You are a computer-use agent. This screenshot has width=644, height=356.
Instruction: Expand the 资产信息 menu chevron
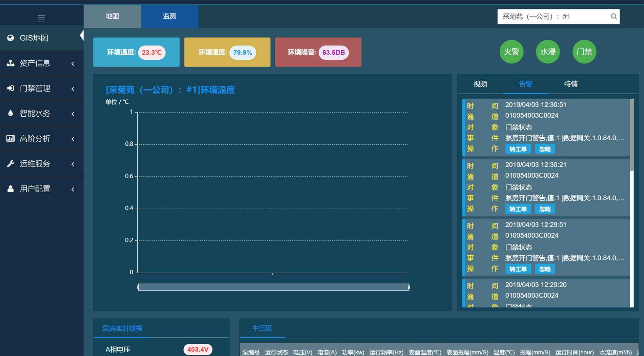point(73,63)
